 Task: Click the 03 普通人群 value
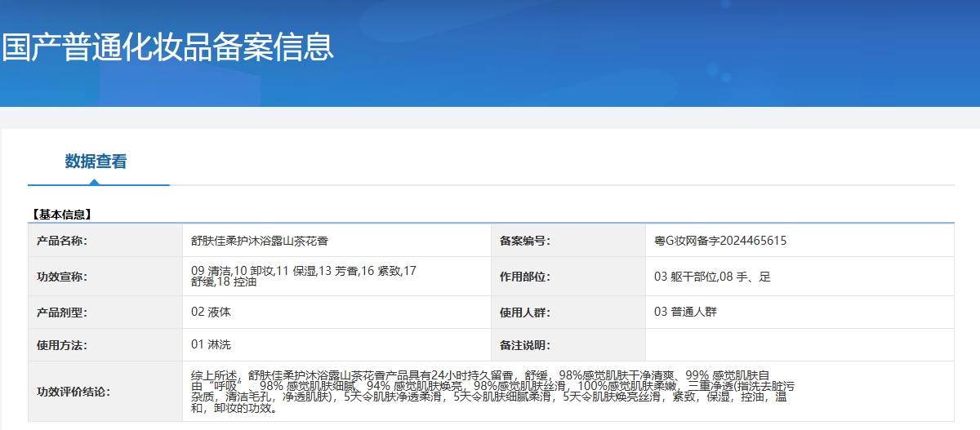(685, 312)
